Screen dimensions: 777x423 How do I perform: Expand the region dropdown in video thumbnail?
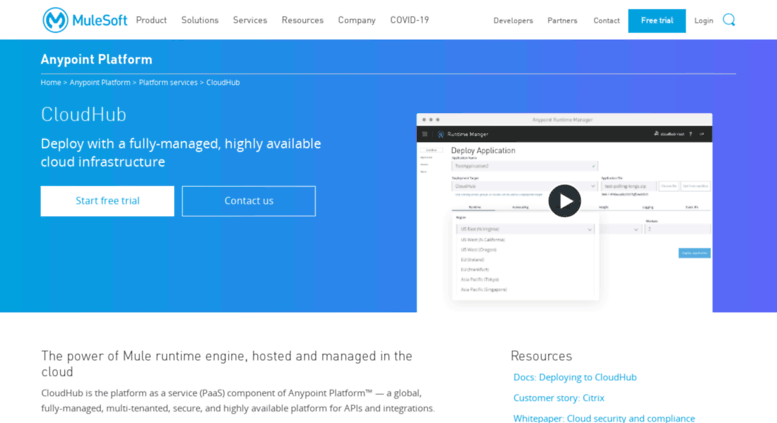(x=525, y=229)
